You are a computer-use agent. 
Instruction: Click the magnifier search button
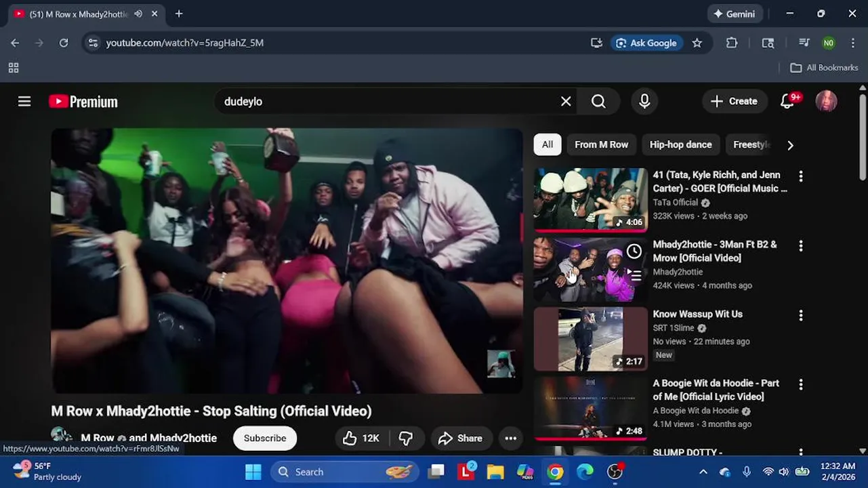tap(598, 102)
